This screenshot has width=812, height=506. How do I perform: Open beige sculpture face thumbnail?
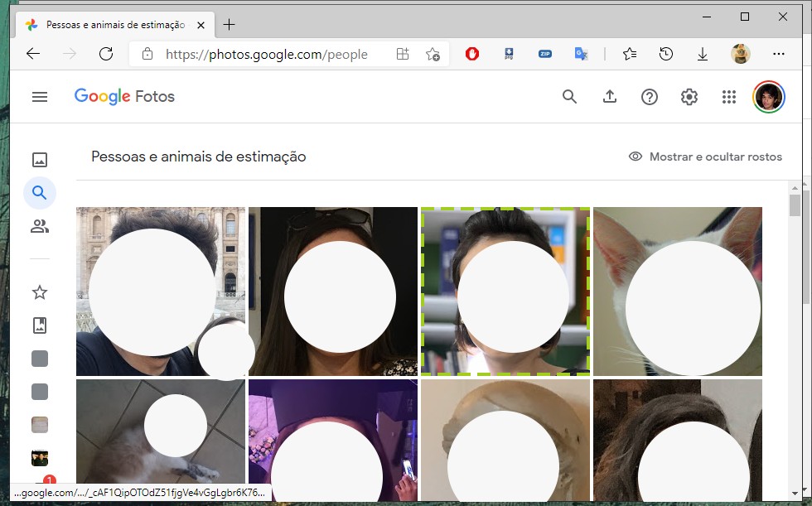(505, 441)
